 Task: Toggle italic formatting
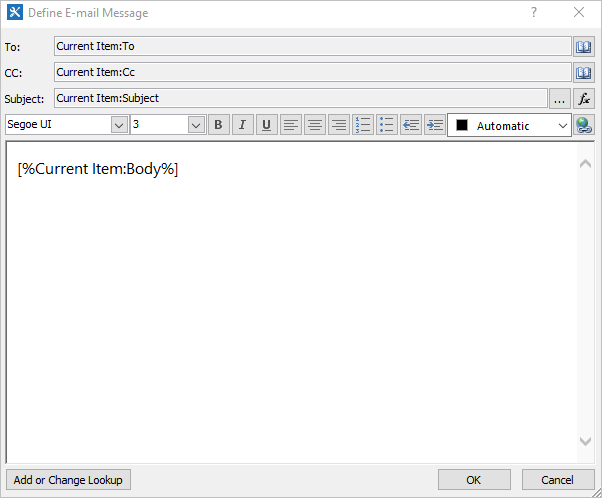[x=242, y=125]
